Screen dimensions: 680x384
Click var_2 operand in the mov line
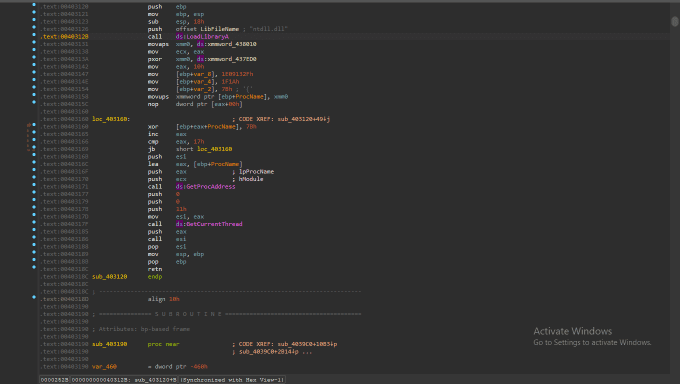(x=204, y=89)
